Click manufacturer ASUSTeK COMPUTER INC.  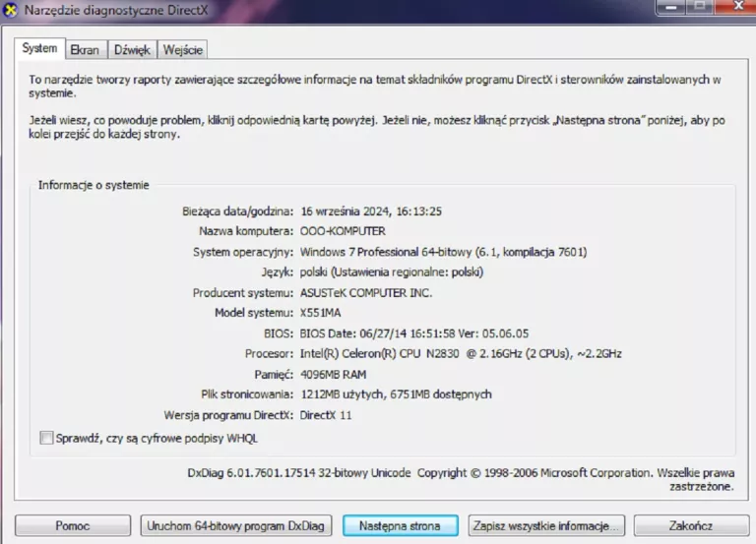pos(366,293)
